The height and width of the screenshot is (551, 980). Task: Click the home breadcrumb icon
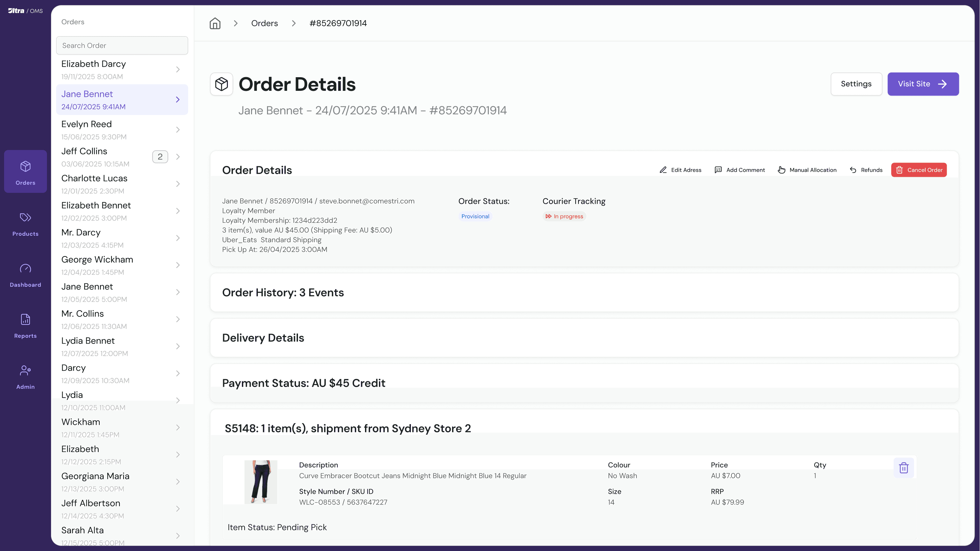coord(215,23)
